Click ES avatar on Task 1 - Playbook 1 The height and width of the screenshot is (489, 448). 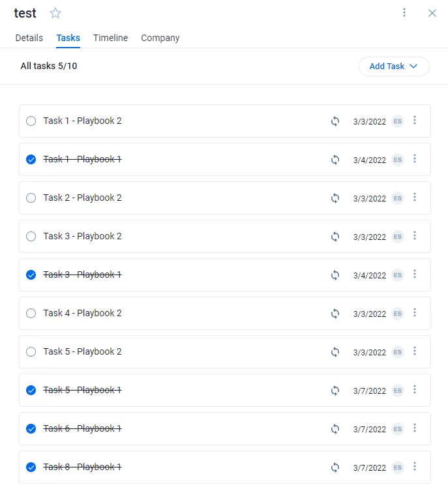397,160
